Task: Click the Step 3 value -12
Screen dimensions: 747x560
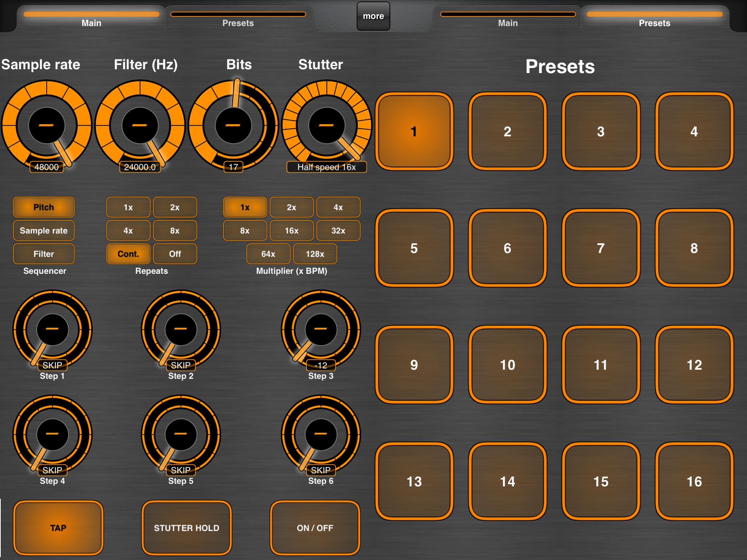Action: pyautogui.click(x=321, y=365)
